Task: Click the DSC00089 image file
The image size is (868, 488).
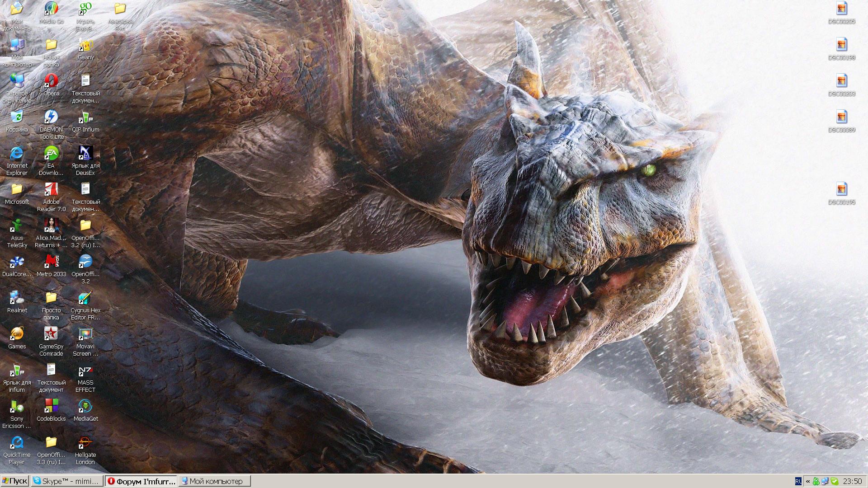Action: click(x=841, y=121)
